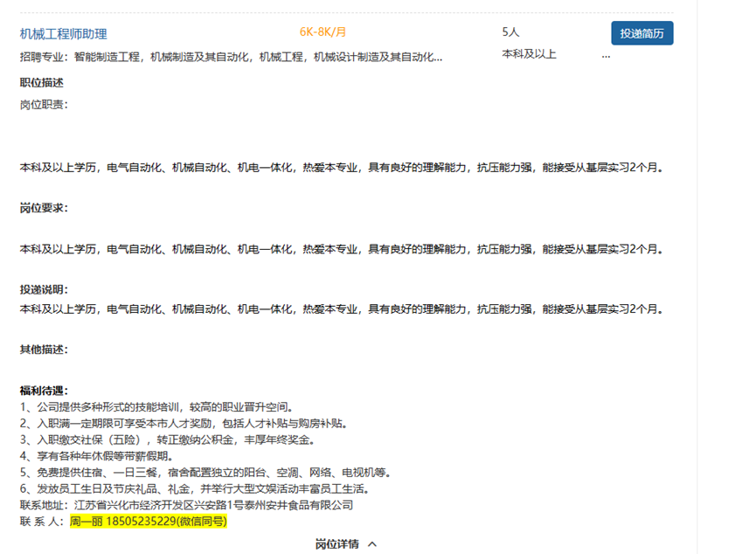Viewport: 756px width, 554px height.
Task: Click the 岗位职责 label
Action: 44,105
